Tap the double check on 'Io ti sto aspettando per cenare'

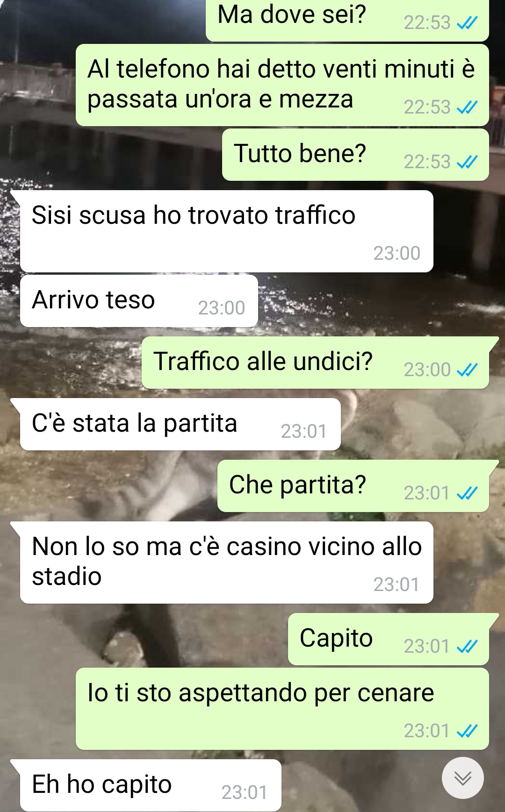point(467,731)
